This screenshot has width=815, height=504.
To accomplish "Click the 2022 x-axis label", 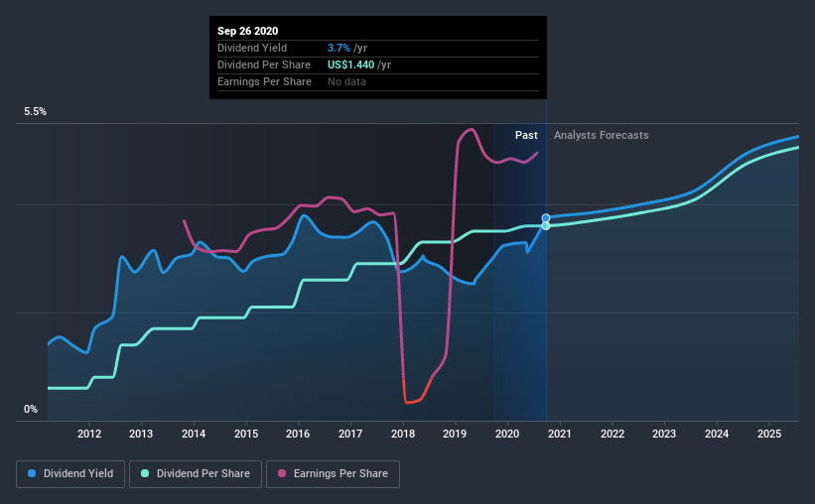I will 612,434.
